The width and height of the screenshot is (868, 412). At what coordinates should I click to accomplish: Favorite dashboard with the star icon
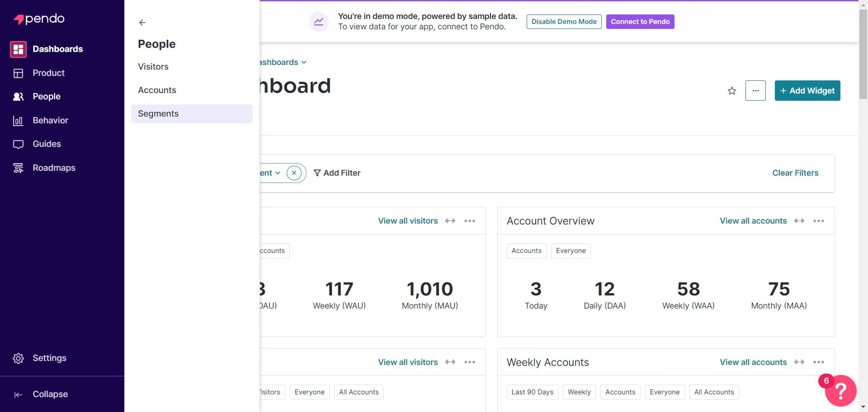(x=732, y=91)
